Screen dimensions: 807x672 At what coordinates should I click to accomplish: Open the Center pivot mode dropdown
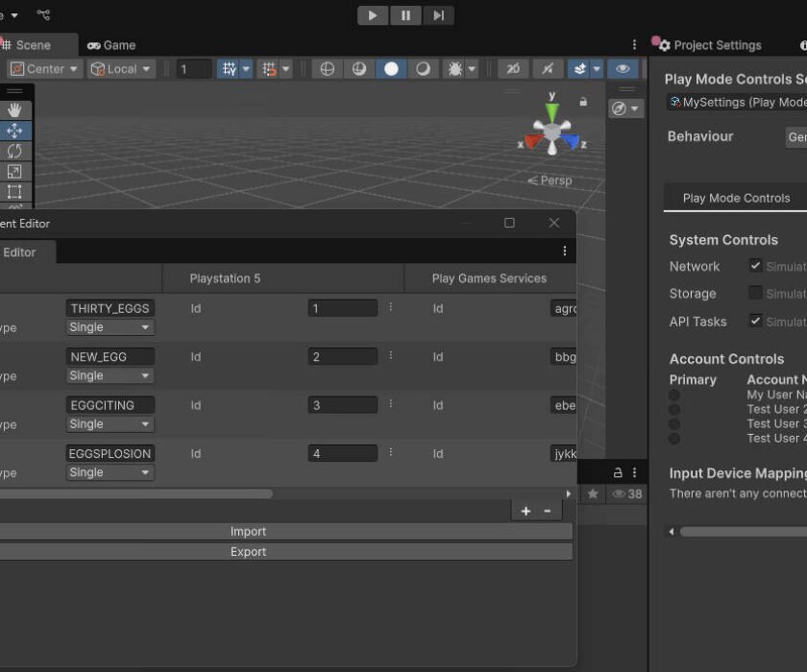[x=43, y=68]
